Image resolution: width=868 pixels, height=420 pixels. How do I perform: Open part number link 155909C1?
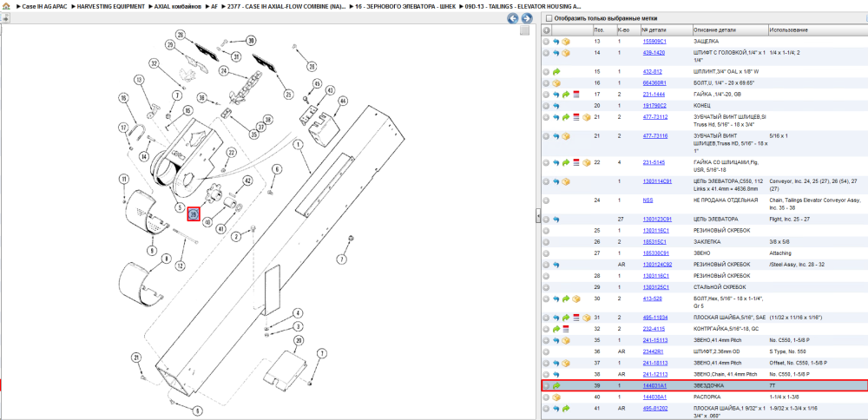[654, 42]
